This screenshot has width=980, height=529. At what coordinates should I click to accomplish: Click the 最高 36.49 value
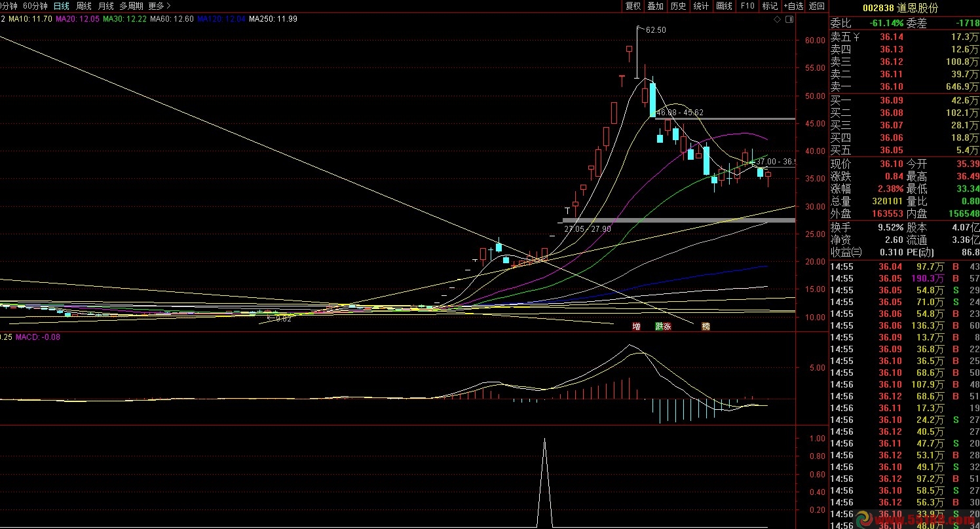pos(968,177)
